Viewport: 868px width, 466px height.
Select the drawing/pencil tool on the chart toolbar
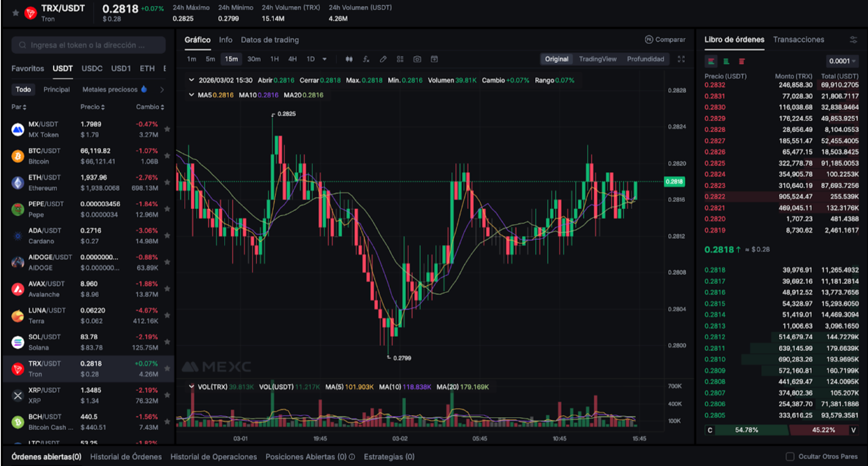click(x=383, y=59)
